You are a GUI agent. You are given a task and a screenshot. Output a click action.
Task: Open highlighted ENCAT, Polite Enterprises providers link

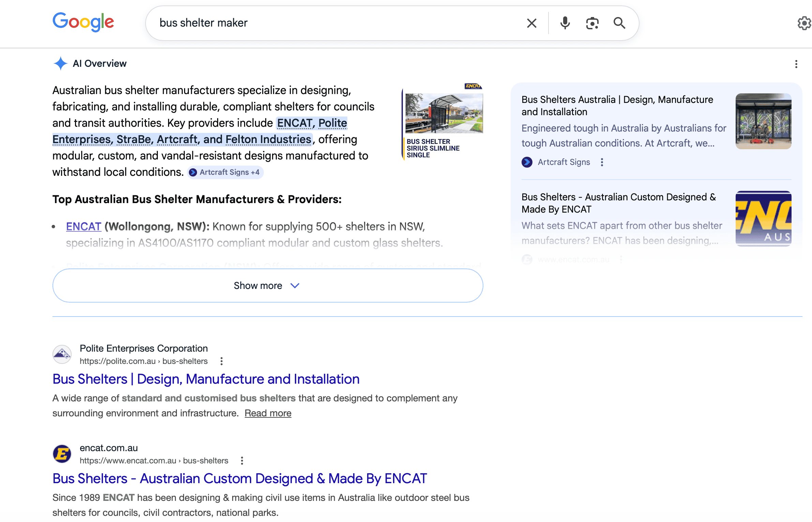pyautogui.click(x=200, y=131)
